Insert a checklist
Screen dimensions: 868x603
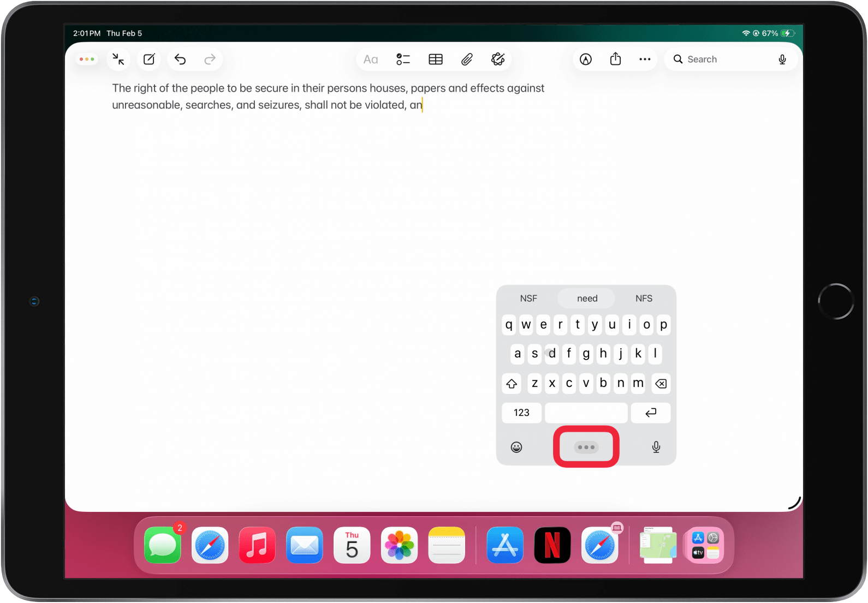[403, 59]
